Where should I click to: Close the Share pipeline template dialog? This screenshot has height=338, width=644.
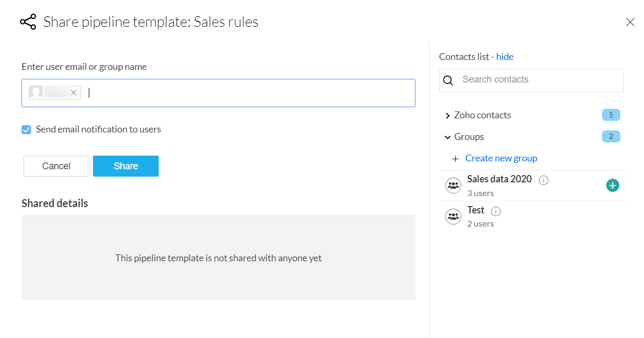[x=630, y=22]
